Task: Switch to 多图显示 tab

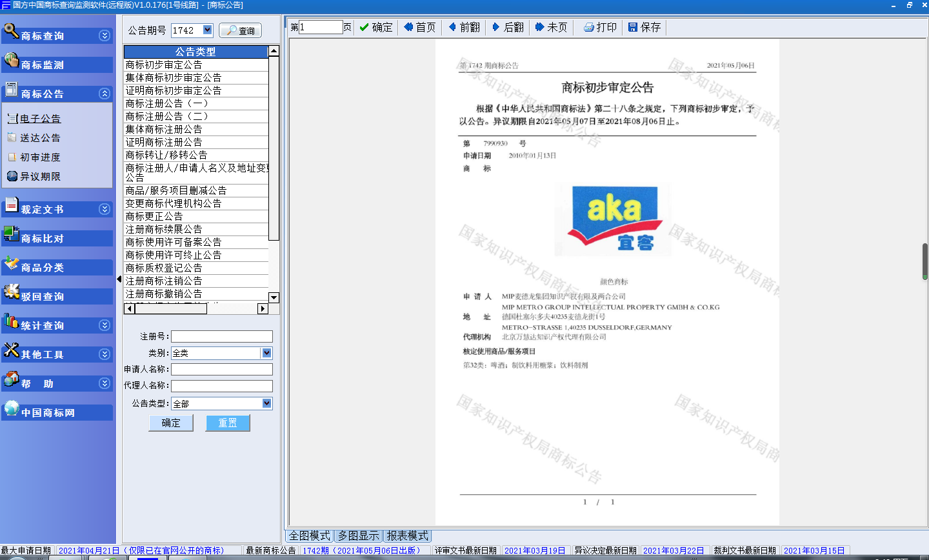Action: 359,535
